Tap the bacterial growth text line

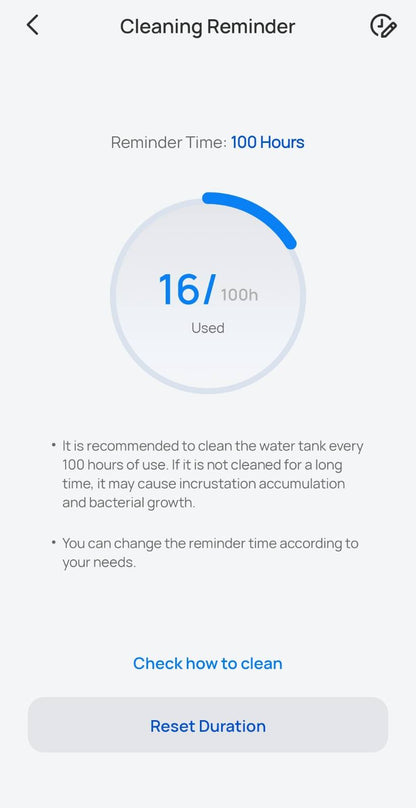coord(129,503)
